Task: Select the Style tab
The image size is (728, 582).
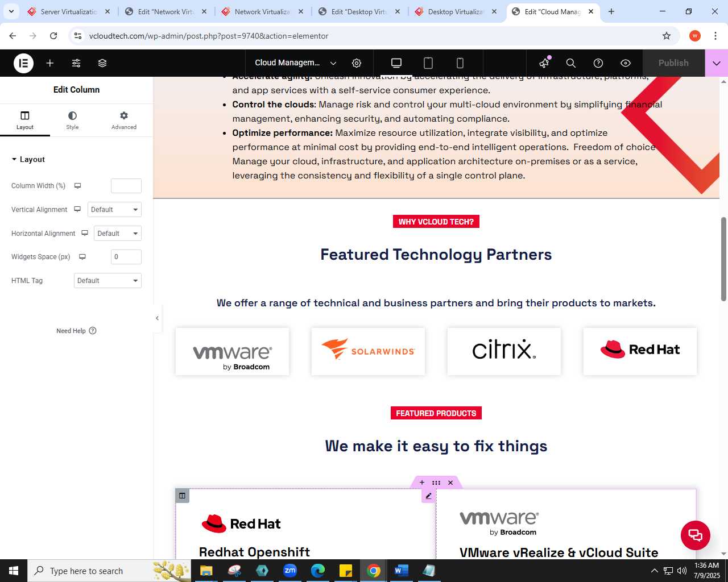Action: coord(72,120)
